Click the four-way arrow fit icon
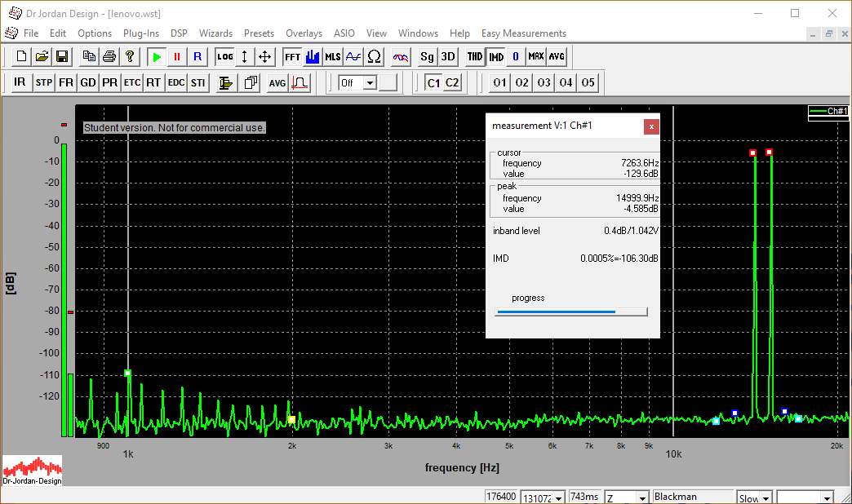This screenshot has width=852, height=504. tap(264, 56)
